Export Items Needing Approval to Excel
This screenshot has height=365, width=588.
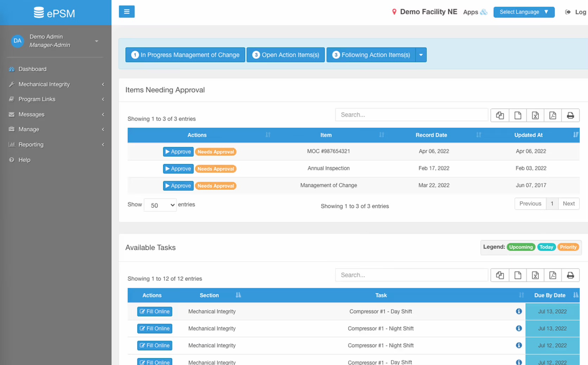pos(535,115)
